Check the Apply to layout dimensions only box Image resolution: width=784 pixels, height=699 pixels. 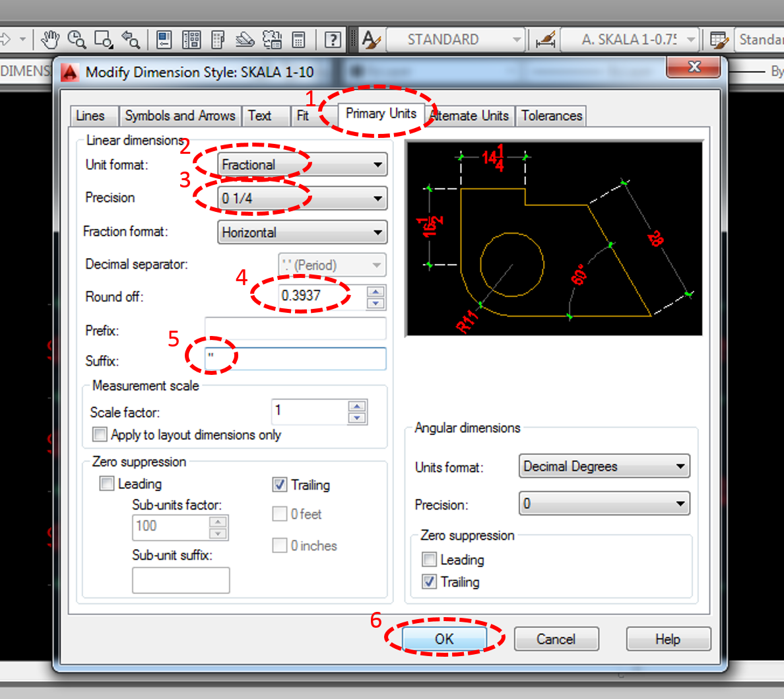pos(100,435)
